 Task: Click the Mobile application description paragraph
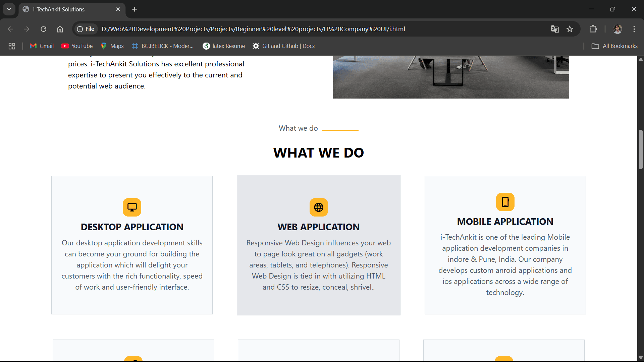click(505, 265)
